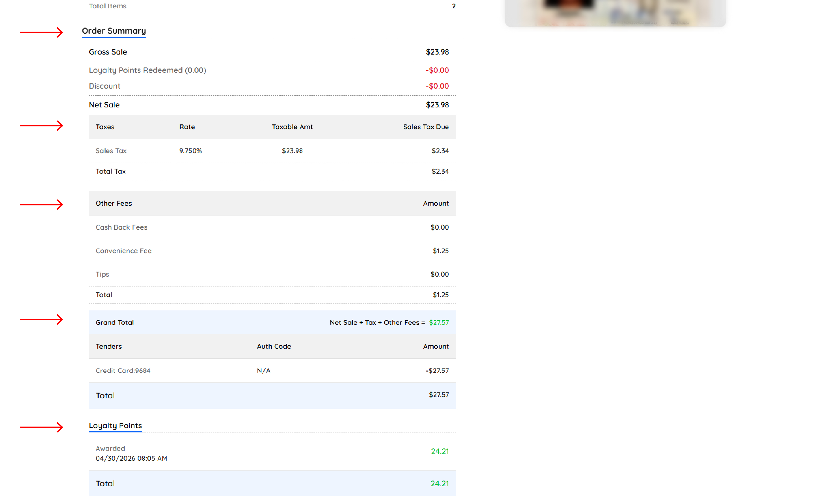Click the Total Tax label
This screenshot has height=504, width=820.
click(x=111, y=171)
